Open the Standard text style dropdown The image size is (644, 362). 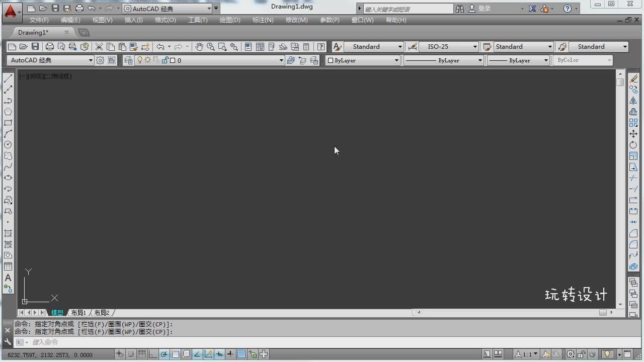coord(400,47)
